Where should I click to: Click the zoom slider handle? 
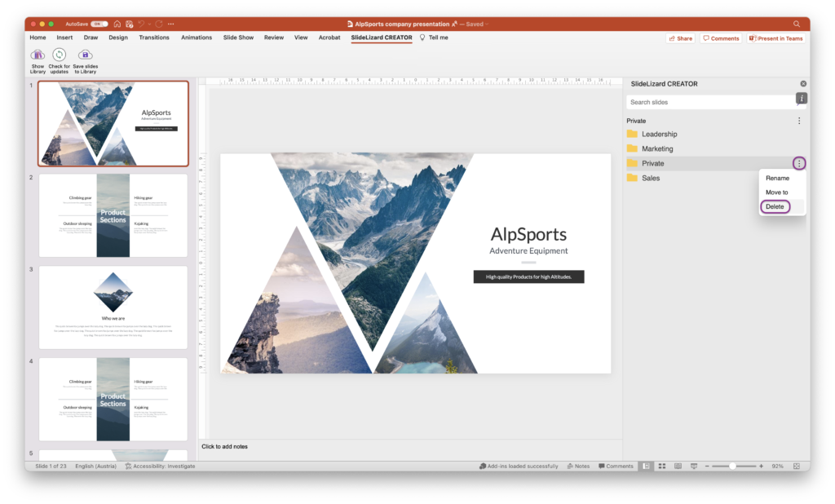click(733, 466)
